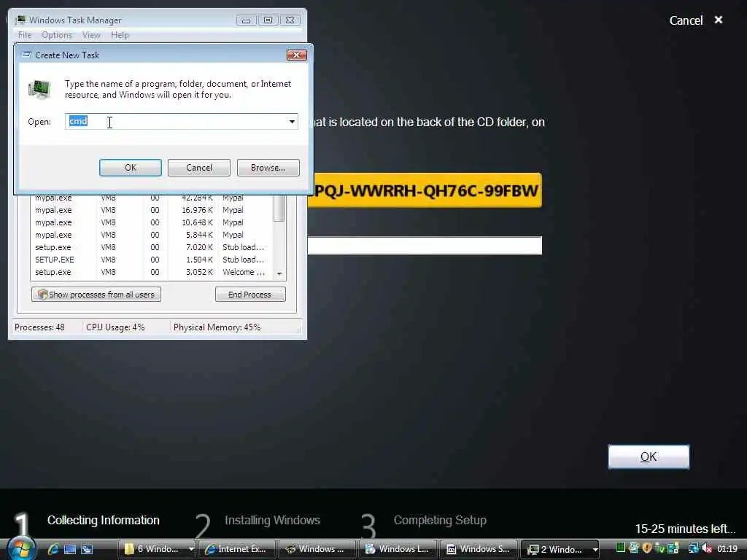Open the Windows Start orb
The image size is (747, 560).
coord(20,548)
